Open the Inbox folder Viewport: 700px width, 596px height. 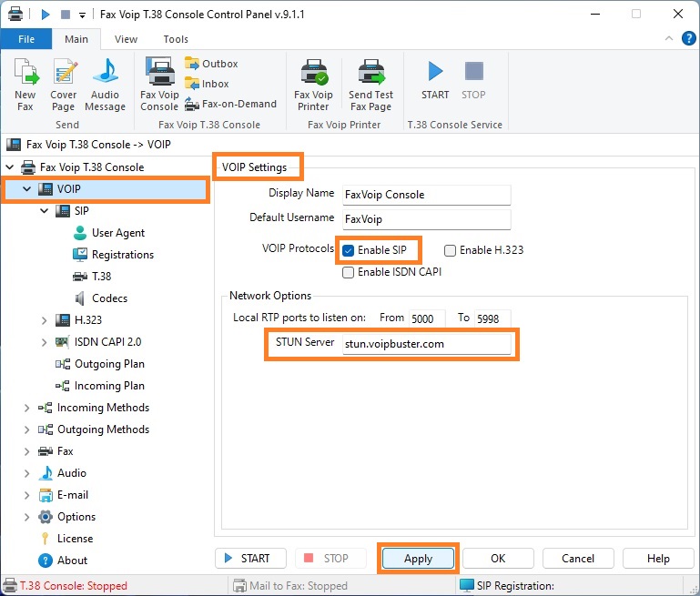207,84
